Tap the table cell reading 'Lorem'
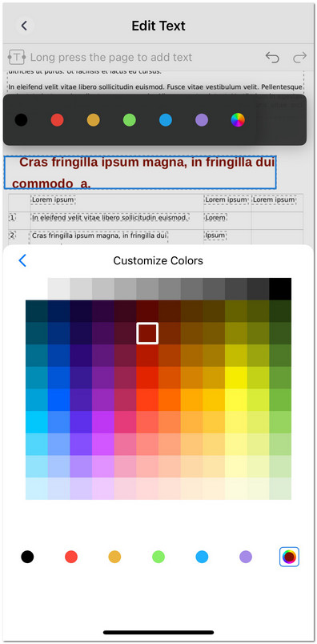The height and width of the screenshot is (644, 317). click(x=215, y=218)
